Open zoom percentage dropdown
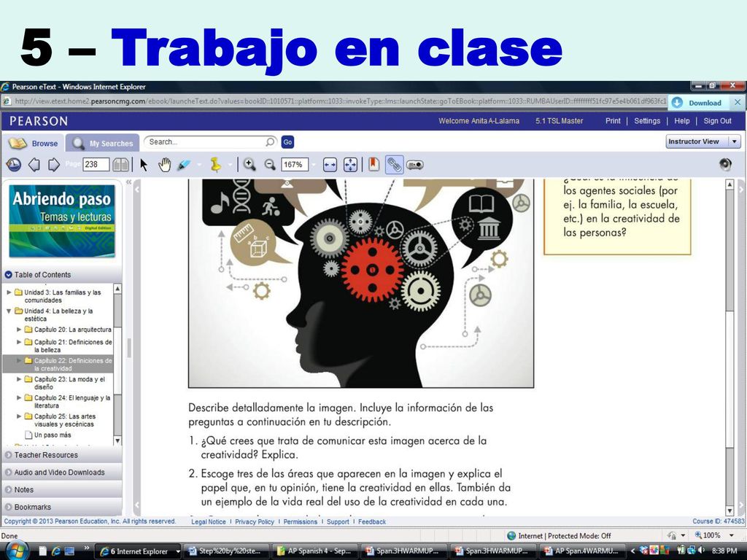This screenshot has height=560, width=747. click(x=314, y=165)
